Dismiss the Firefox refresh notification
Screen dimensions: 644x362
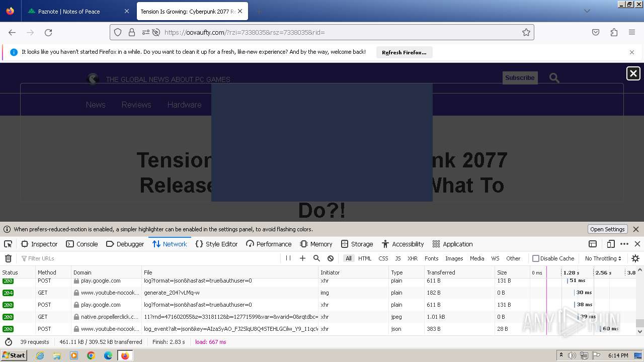[632, 52]
